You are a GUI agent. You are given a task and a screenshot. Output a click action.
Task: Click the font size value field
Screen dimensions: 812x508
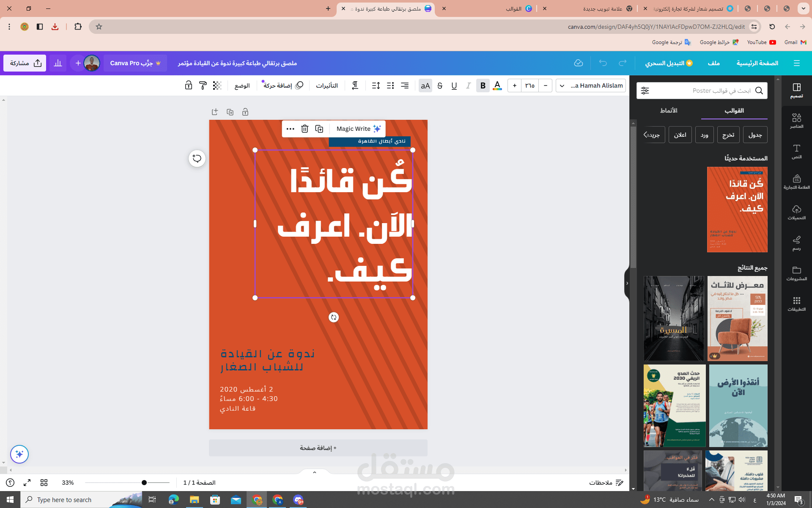530,86
